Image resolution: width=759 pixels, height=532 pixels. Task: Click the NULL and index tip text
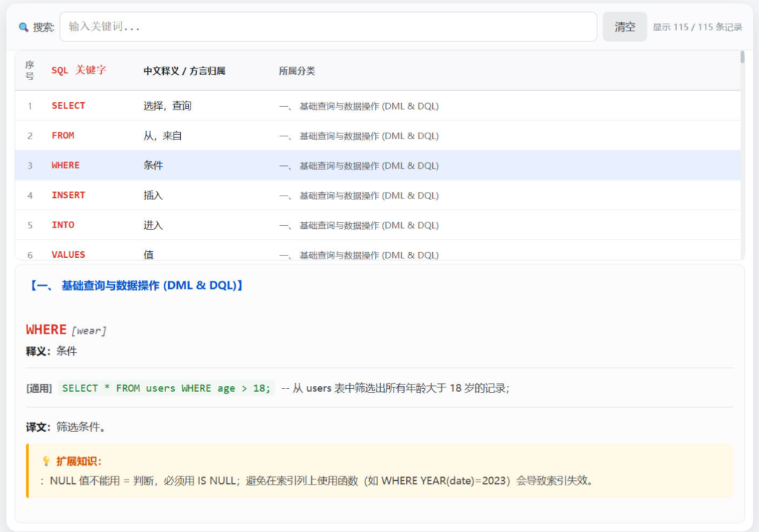(318, 481)
